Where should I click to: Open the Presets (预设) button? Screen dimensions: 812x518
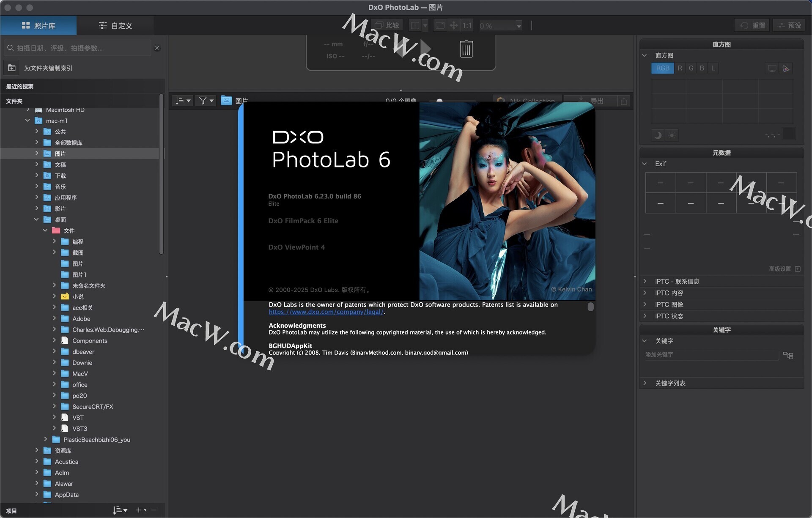789,25
